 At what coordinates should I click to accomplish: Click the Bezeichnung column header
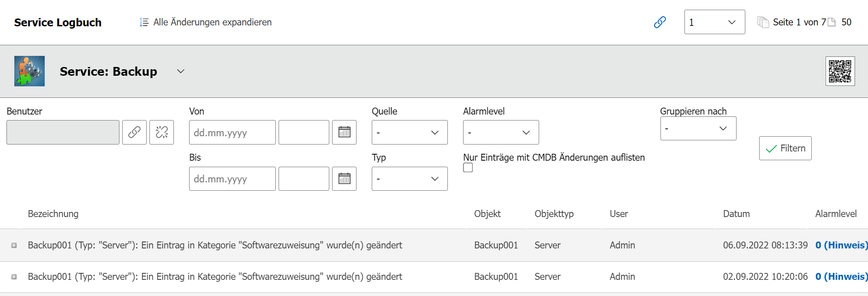click(53, 214)
